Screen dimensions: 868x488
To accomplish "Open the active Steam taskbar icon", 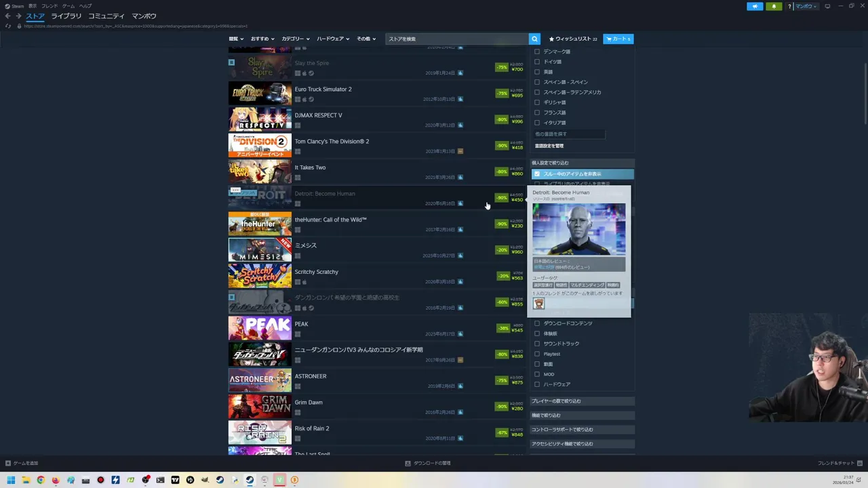I will pos(250,480).
